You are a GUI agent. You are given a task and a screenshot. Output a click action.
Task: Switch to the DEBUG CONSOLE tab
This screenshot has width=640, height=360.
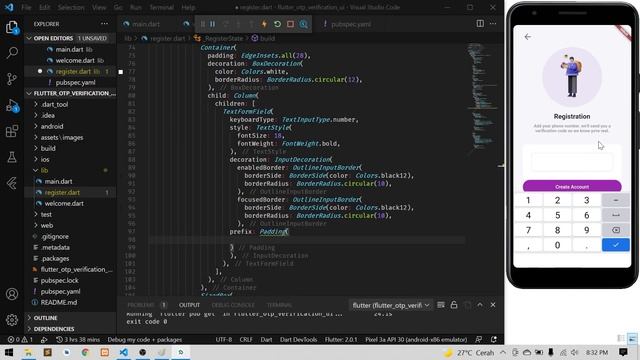coord(233,305)
